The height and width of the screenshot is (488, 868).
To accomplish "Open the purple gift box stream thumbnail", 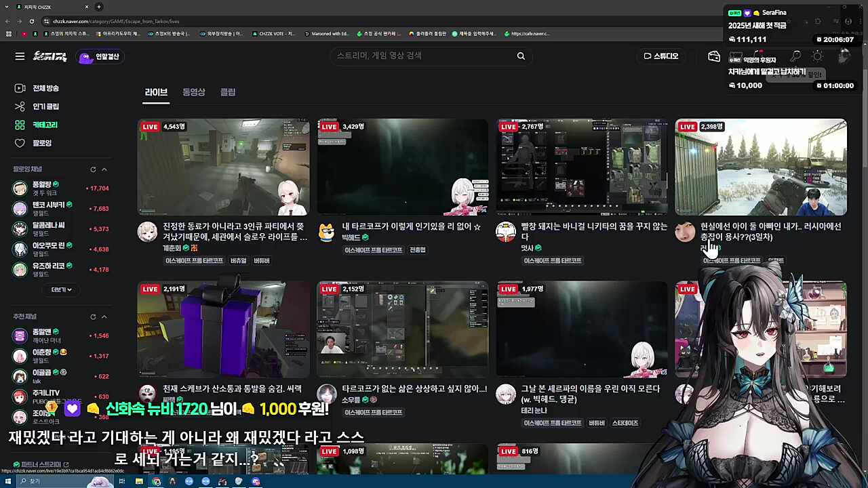I will pyautogui.click(x=223, y=329).
